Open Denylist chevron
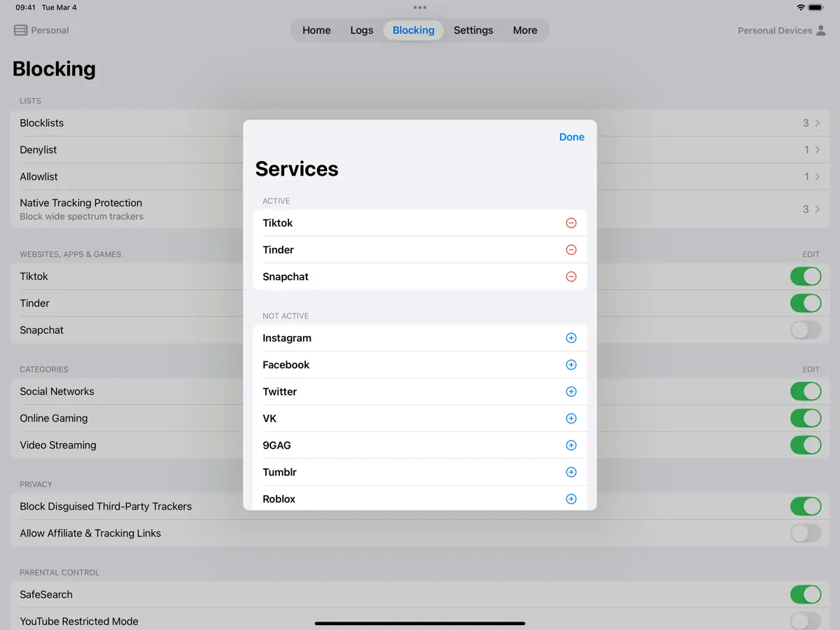Viewport: 840px width, 630px height. 818,150
